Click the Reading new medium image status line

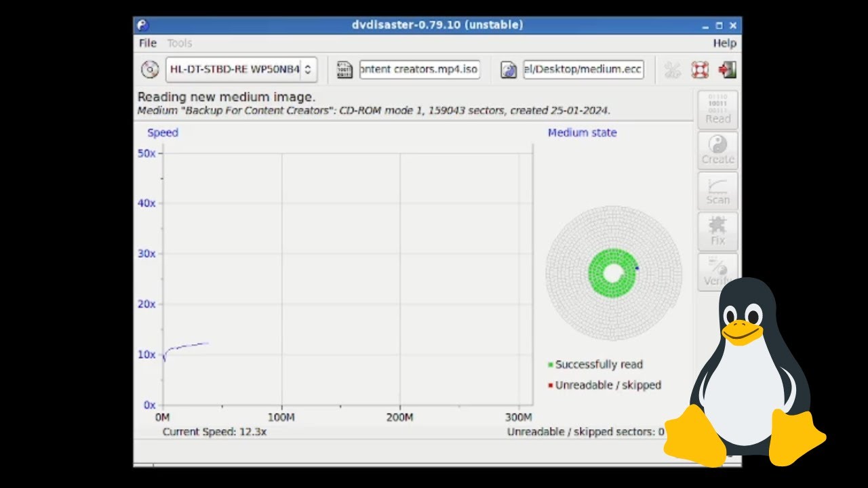click(x=226, y=97)
